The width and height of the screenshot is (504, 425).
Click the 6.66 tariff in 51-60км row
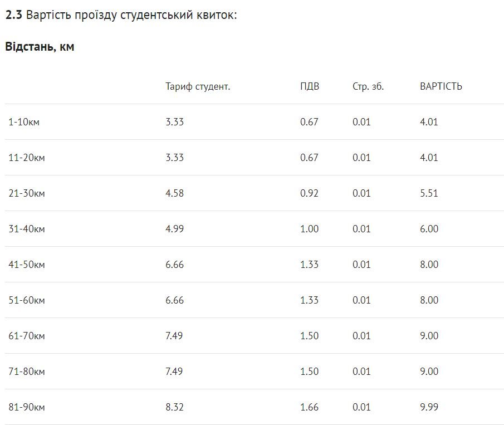click(x=174, y=300)
